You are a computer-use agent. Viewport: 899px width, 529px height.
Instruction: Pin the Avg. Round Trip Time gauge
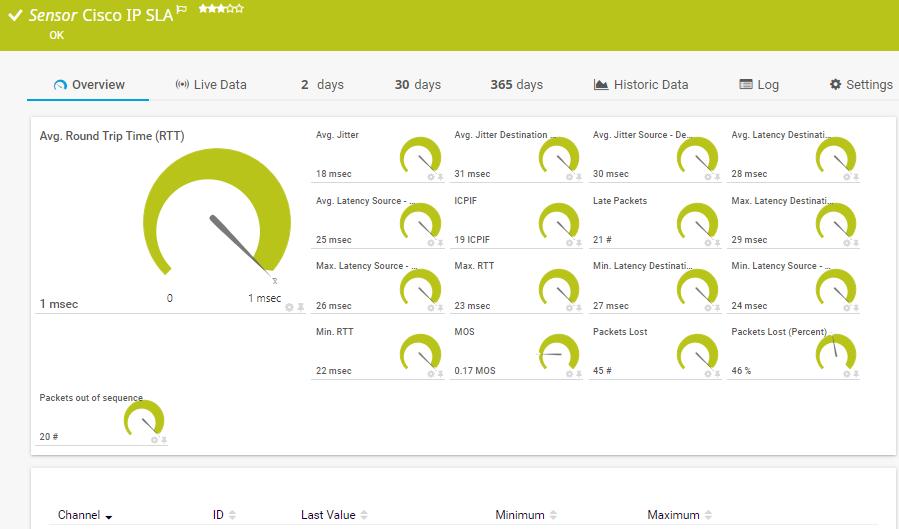(300, 307)
